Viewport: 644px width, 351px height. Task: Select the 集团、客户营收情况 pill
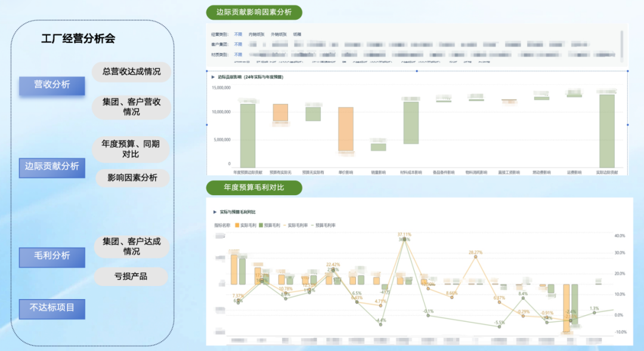pyautogui.click(x=131, y=107)
